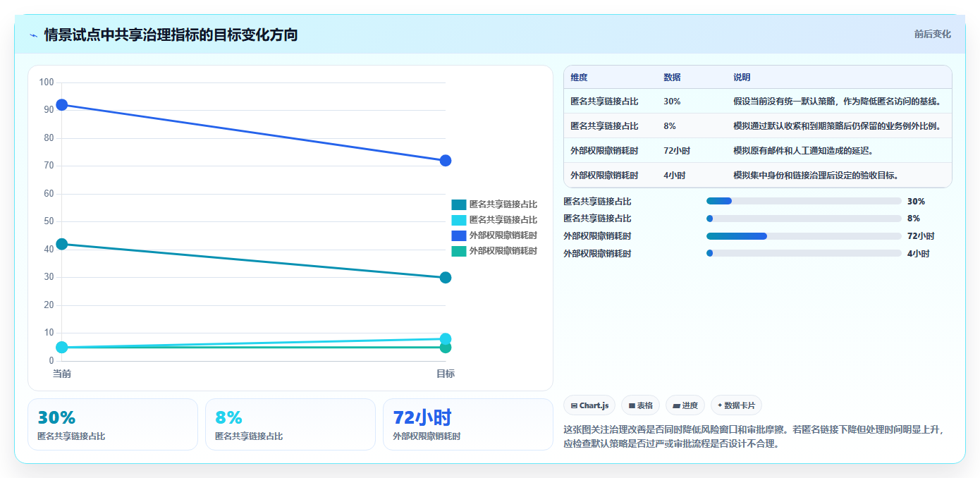The width and height of the screenshot is (980, 478).
Task: Toggle the green legend swatch for 外部权限撤销耗时
Action: tap(459, 251)
